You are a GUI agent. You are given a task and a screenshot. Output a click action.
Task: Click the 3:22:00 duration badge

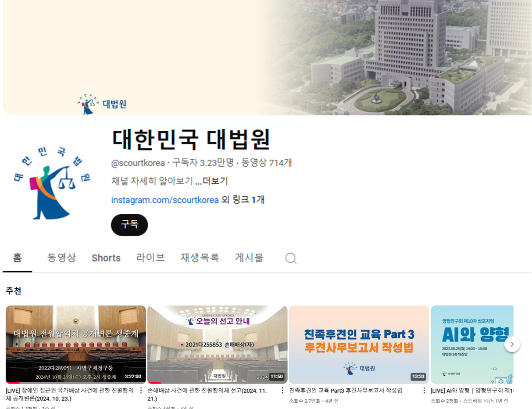pos(133,377)
